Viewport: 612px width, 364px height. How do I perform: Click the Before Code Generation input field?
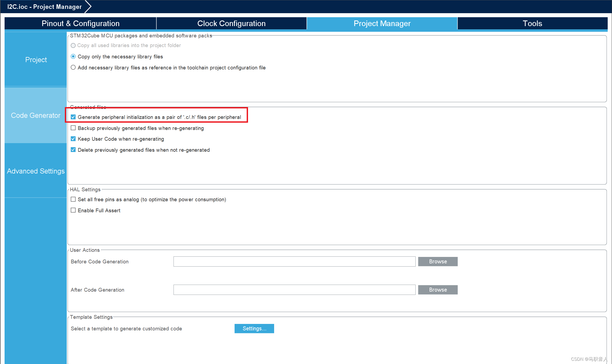(294, 261)
